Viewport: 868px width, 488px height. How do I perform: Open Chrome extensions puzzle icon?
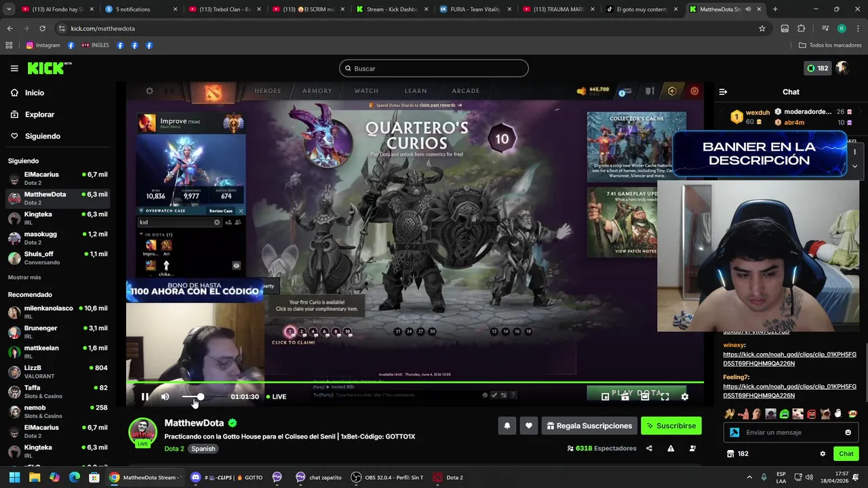pos(802,28)
